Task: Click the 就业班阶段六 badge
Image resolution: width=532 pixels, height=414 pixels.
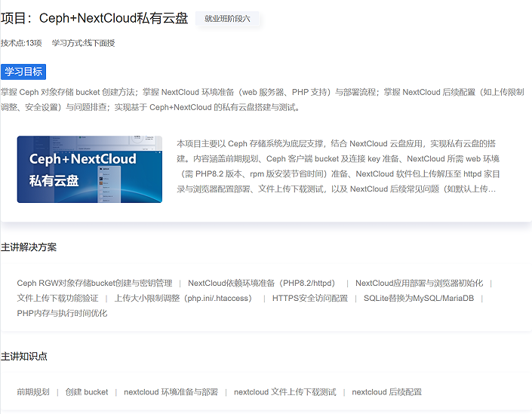Action: point(227,19)
